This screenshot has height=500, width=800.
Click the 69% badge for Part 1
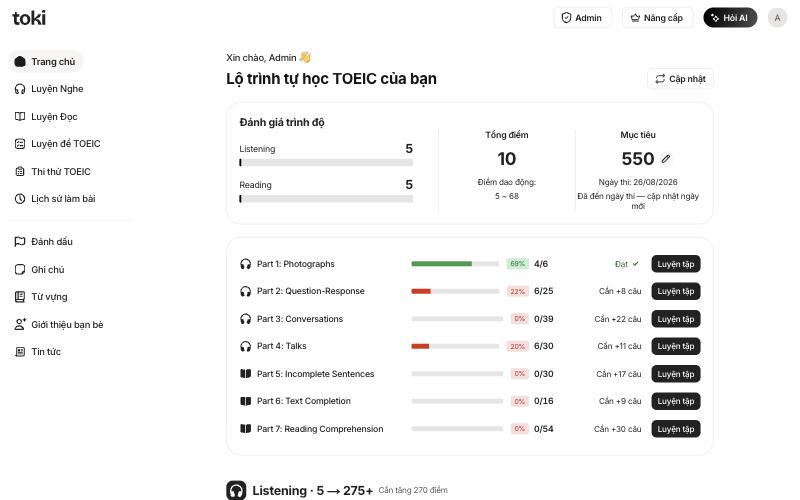click(x=517, y=264)
